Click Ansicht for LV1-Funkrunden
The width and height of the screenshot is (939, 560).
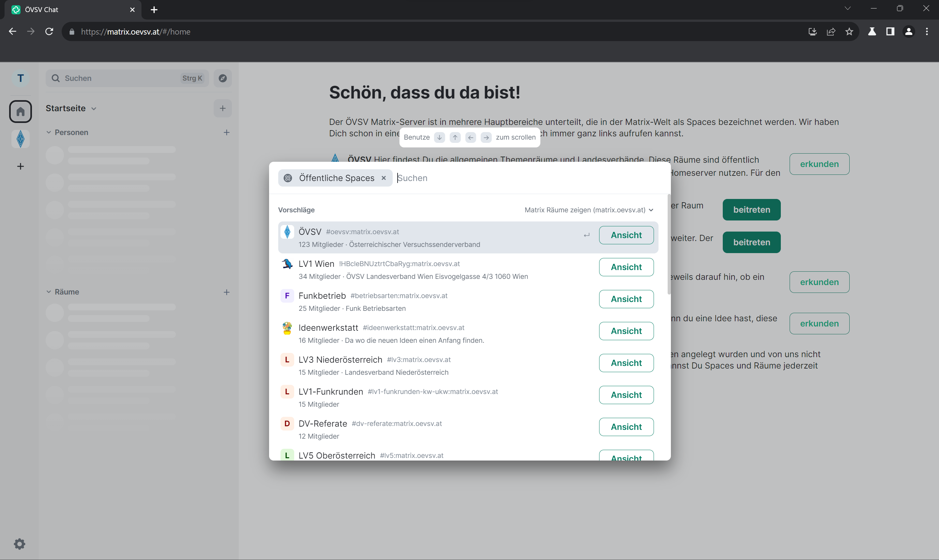click(626, 395)
